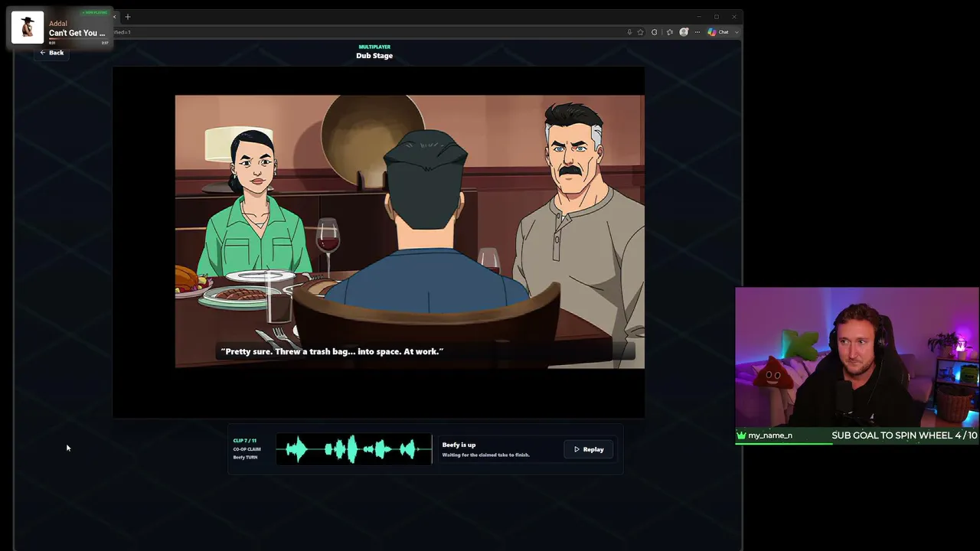Click the animated dinner scene video frame
Image resolution: width=980 pixels, height=551 pixels.
(410, 231)
